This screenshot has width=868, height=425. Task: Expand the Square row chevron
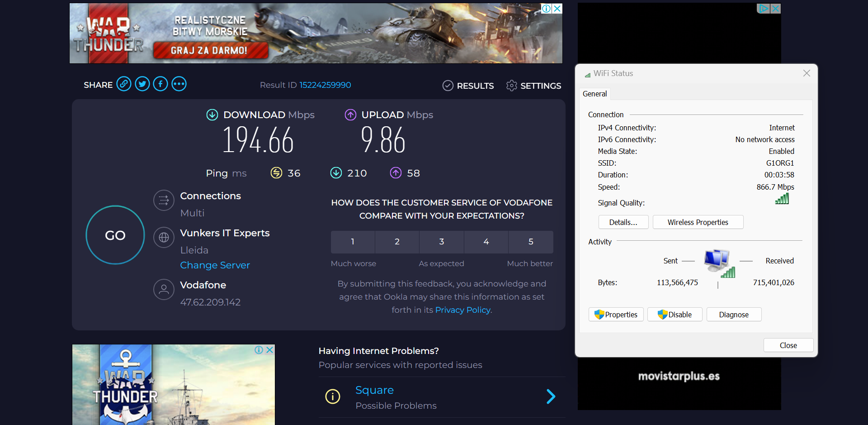(551, 396)
